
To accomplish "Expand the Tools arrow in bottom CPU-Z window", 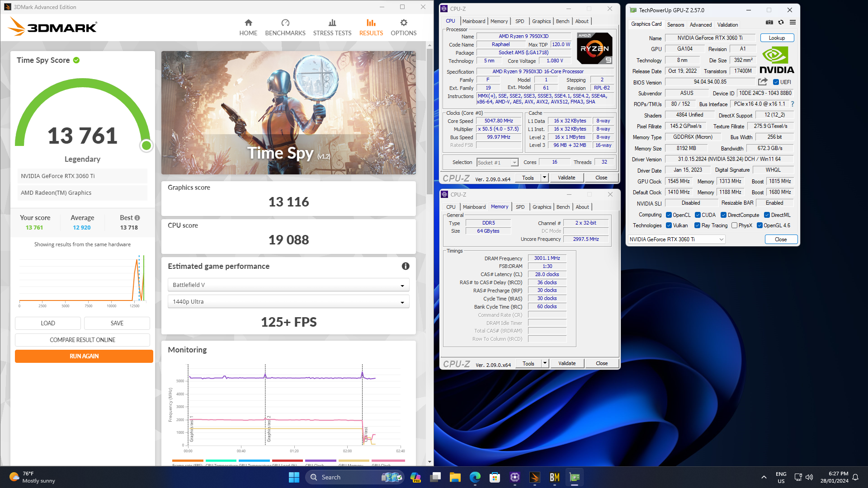I will click(x=545, y=363).
